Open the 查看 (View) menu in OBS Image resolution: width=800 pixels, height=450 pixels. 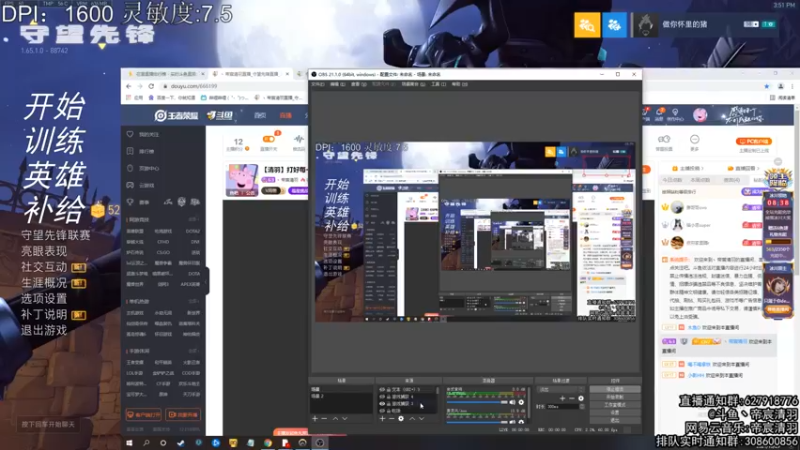click(359, 84)
